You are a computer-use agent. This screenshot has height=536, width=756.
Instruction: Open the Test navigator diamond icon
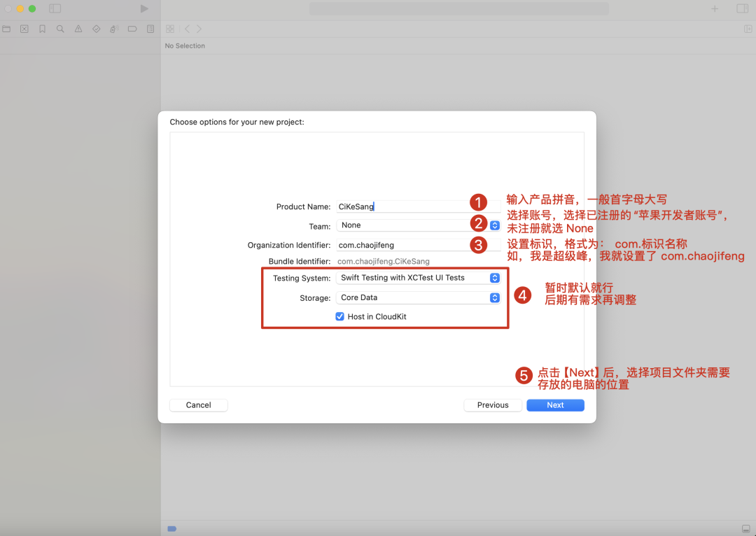click(97, 29)
